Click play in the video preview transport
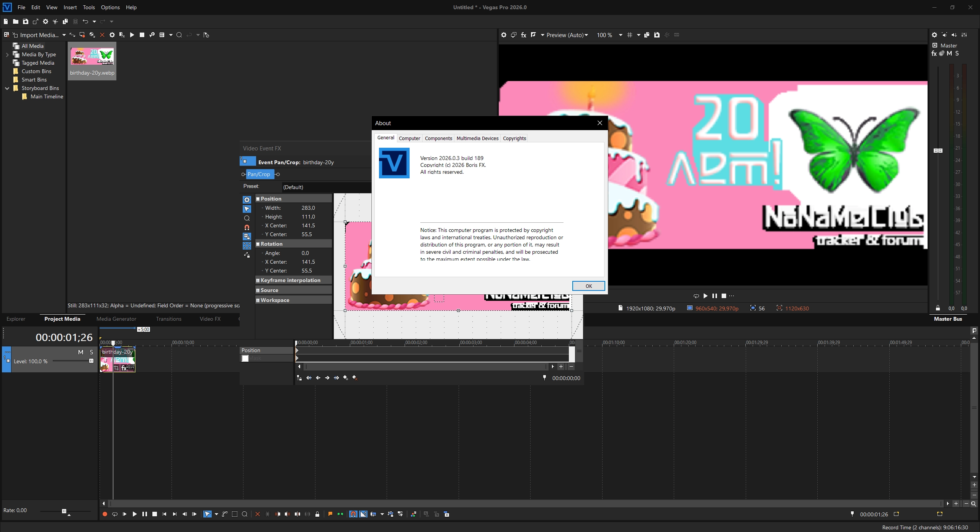This screenshot has width=980, height=532. (x=706, y=296)
